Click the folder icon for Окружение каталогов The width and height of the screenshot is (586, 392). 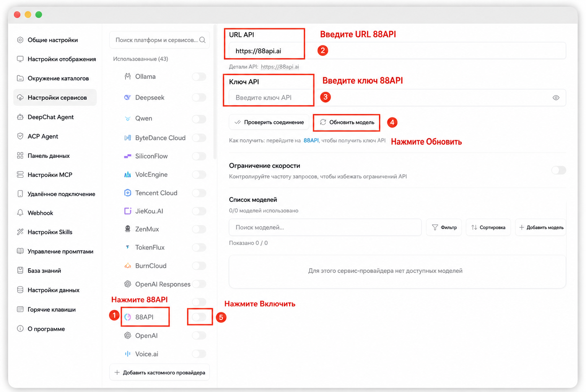[20, 78]
